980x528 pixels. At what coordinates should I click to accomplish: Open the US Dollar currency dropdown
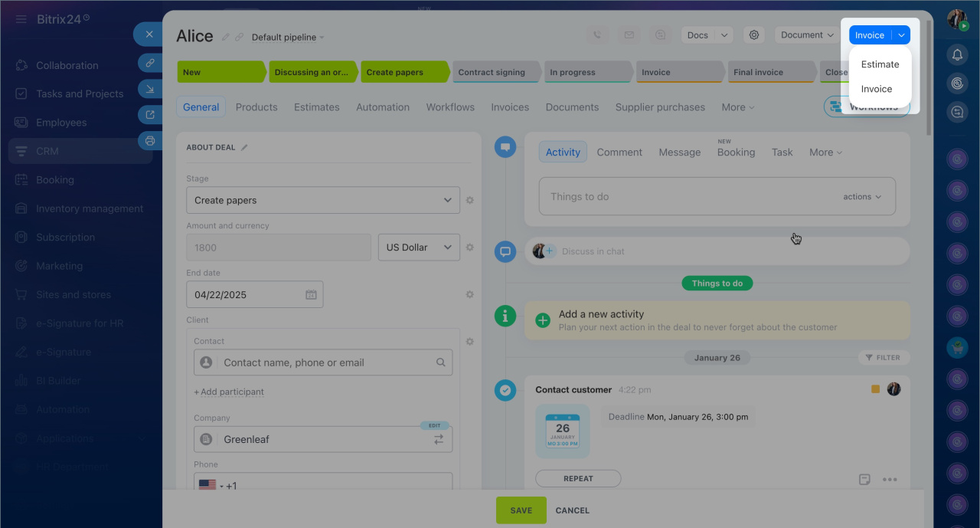coord(418,248)
